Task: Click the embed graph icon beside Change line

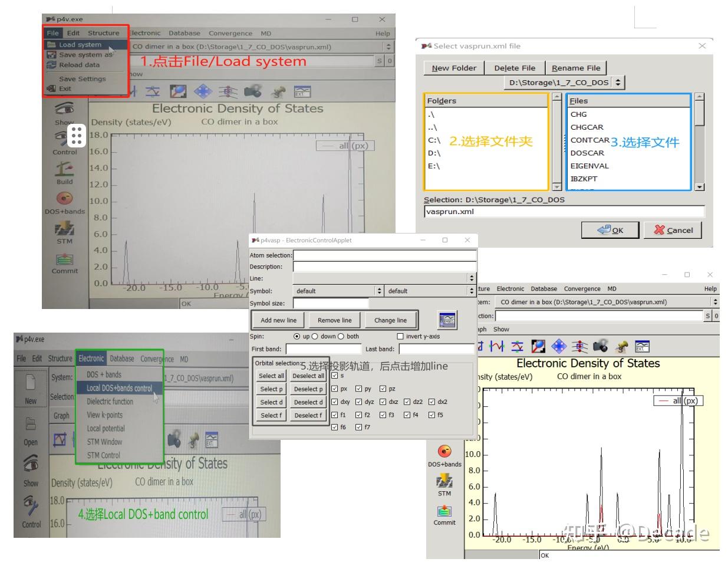Action: pos(447,320)
